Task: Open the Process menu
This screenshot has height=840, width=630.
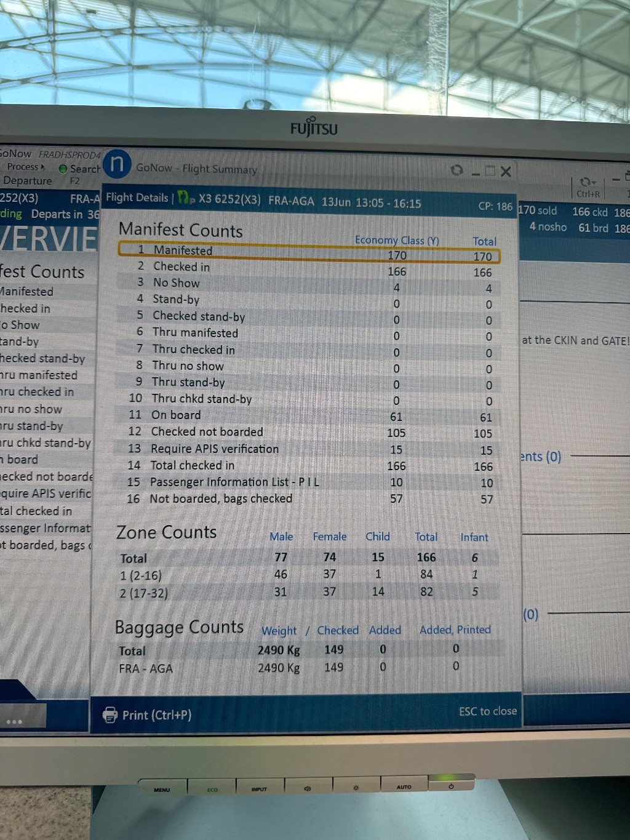Action: [x=25, y=167]
